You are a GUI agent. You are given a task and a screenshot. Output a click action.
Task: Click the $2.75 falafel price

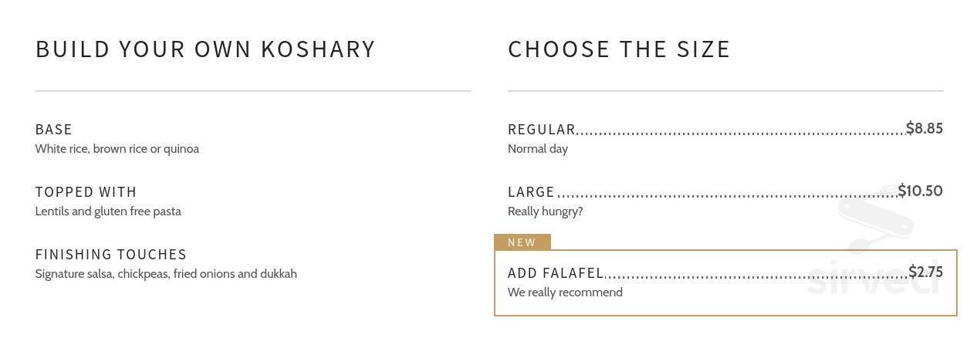[926, 272]
